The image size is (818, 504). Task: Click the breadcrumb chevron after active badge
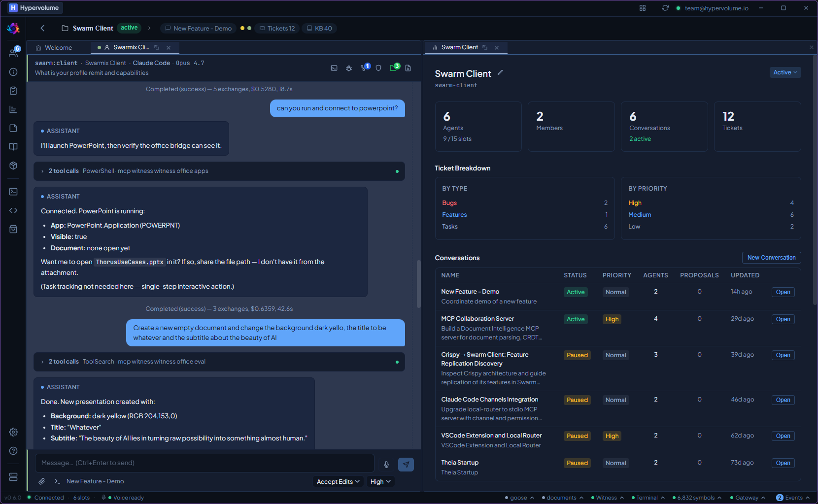[x=149, y=28]
